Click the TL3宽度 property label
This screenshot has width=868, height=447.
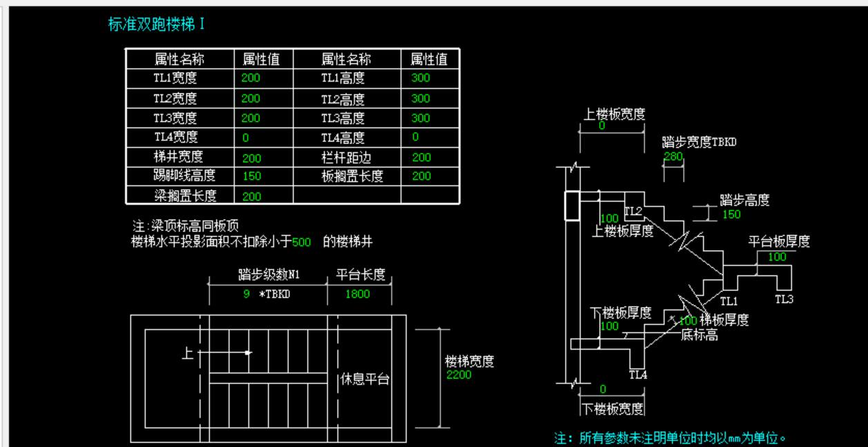click(175, 118)
